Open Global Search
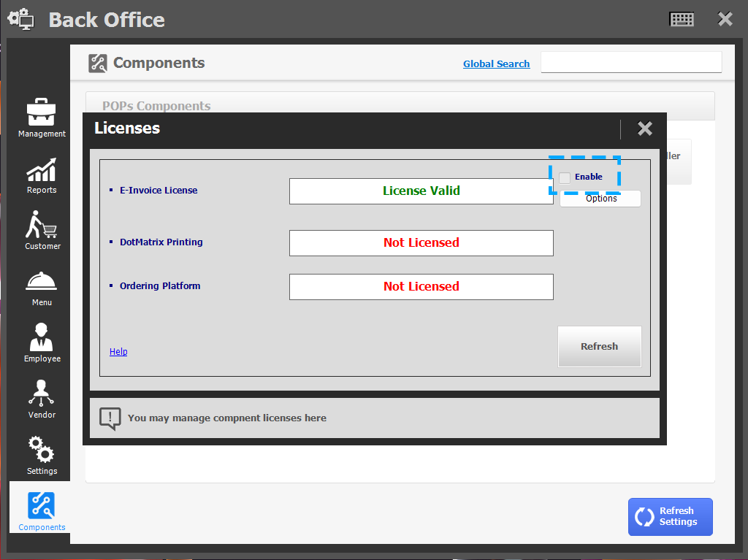The height and width of the screenshot is (560, 748). tap(496, 64)
